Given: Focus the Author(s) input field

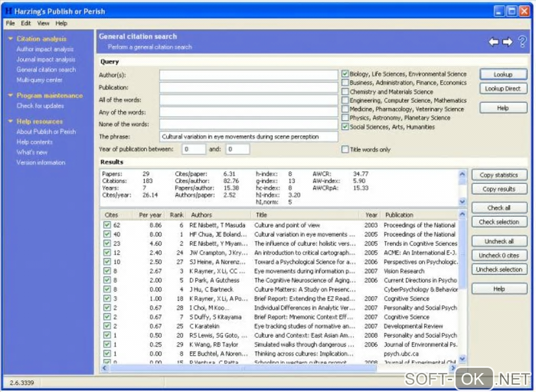Looking at the screenshot, I should point(249,75).
